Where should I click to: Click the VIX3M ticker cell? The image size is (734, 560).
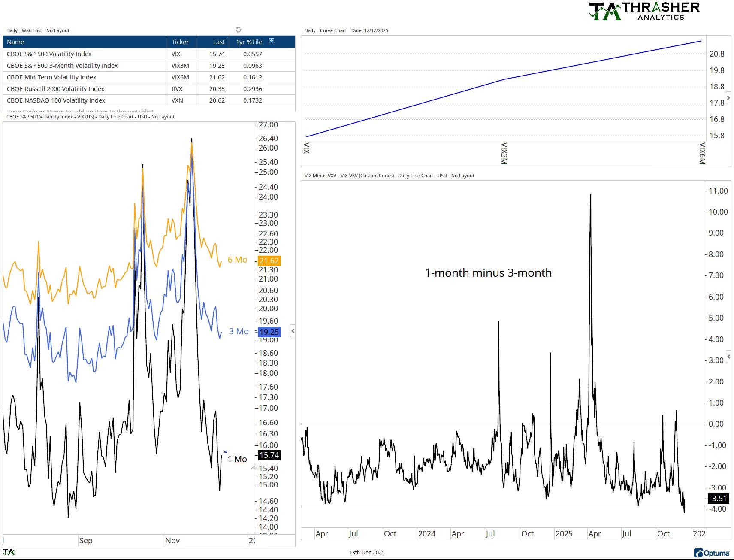(182, 66)
